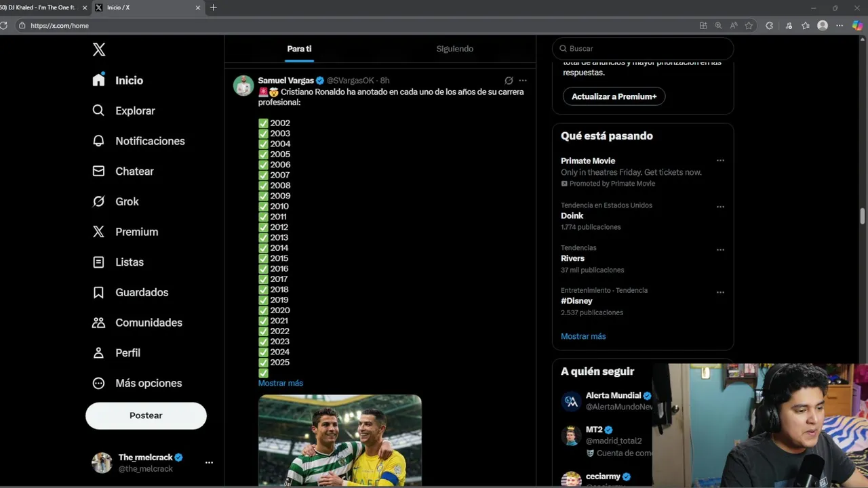Open browser settings and more menu
868x488 pixels.
click(x=840, y=26)
